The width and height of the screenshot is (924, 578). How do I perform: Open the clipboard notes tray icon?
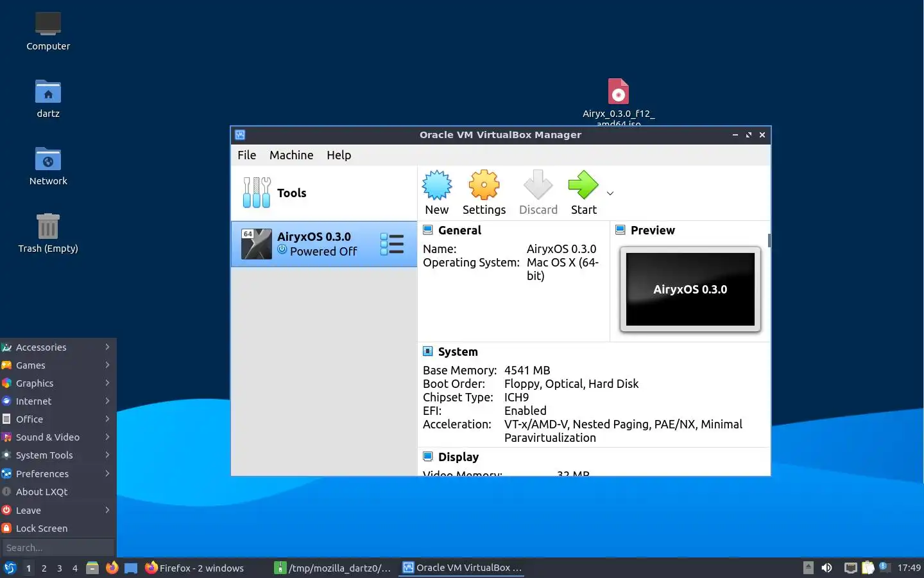pyautogui.click(x=868, y=568)
